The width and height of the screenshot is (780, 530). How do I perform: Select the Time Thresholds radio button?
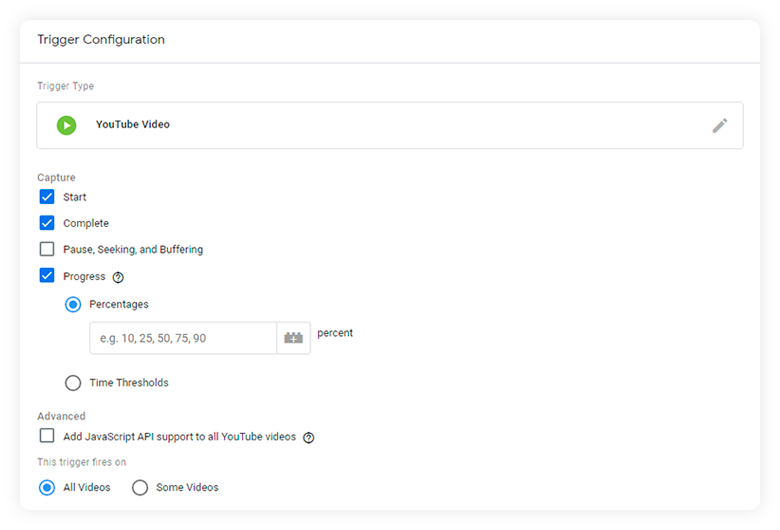click(73, 383)
